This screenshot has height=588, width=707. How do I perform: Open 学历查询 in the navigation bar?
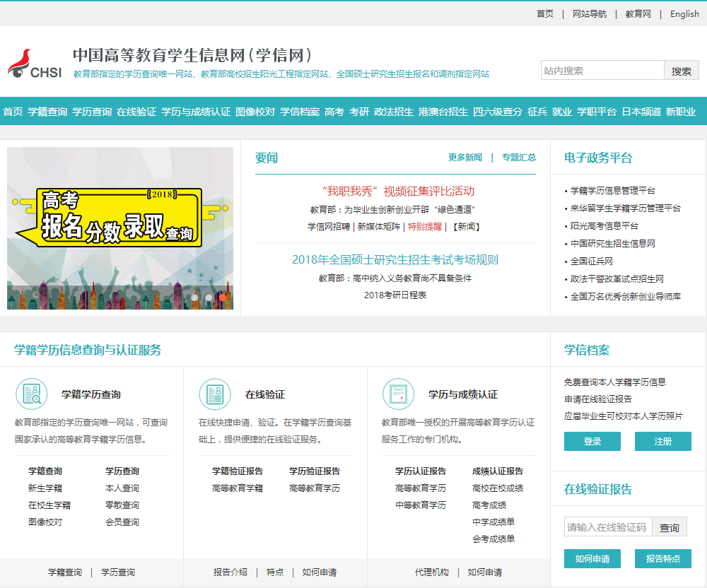(92, 112)
